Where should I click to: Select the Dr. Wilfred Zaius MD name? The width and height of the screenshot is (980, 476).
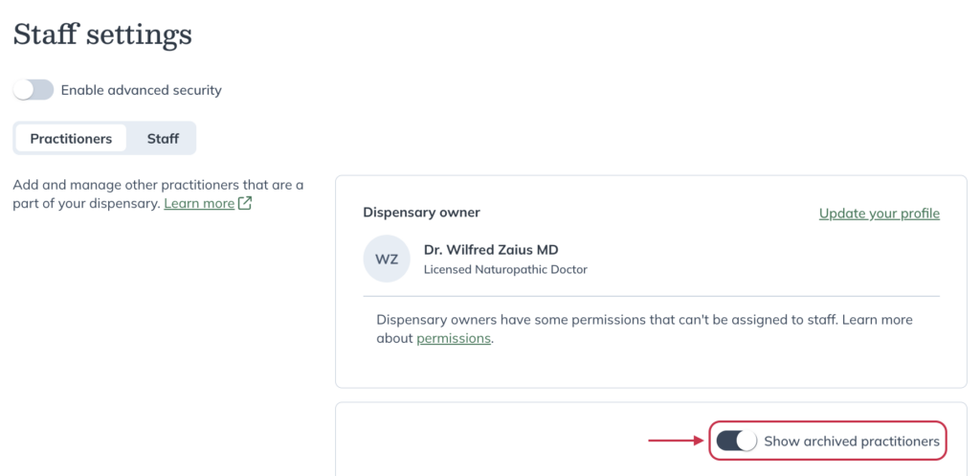coord(491,250)
